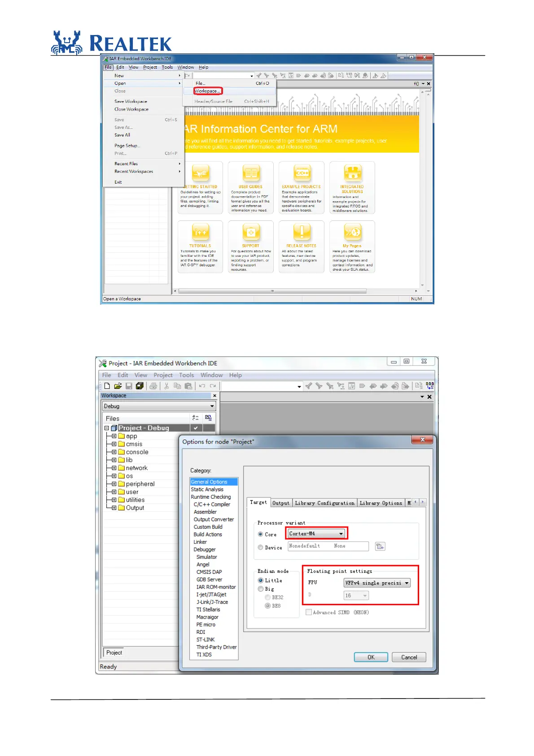Viewport: 534px width, 756px height.
Task: Open the Integrated Solutions puzzle icon
Action: [352, 172]
